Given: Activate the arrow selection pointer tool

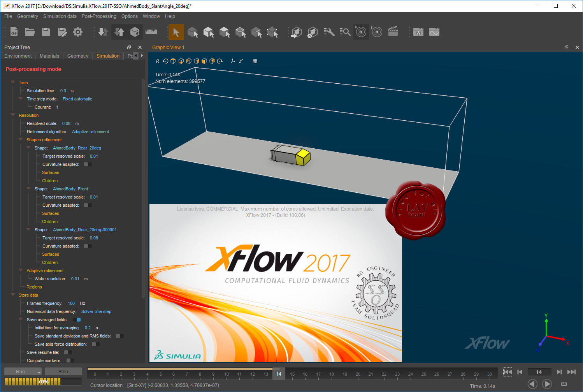Looking at the screenshot, I should [176, 32].
